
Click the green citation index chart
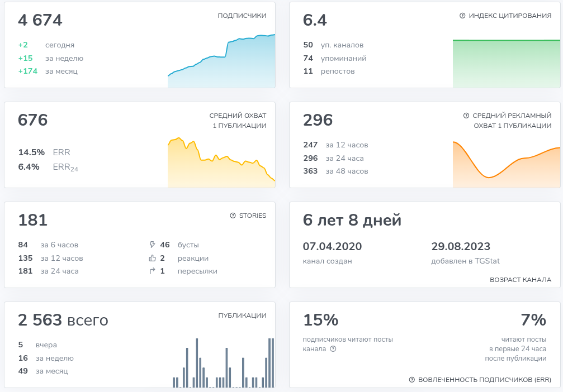tap(506, 64)
